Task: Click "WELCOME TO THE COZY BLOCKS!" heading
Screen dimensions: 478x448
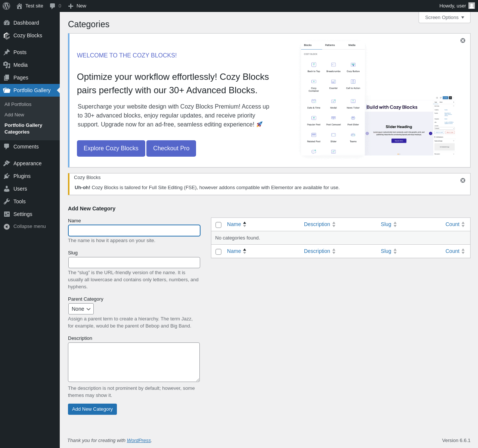Action: point(127,55)
